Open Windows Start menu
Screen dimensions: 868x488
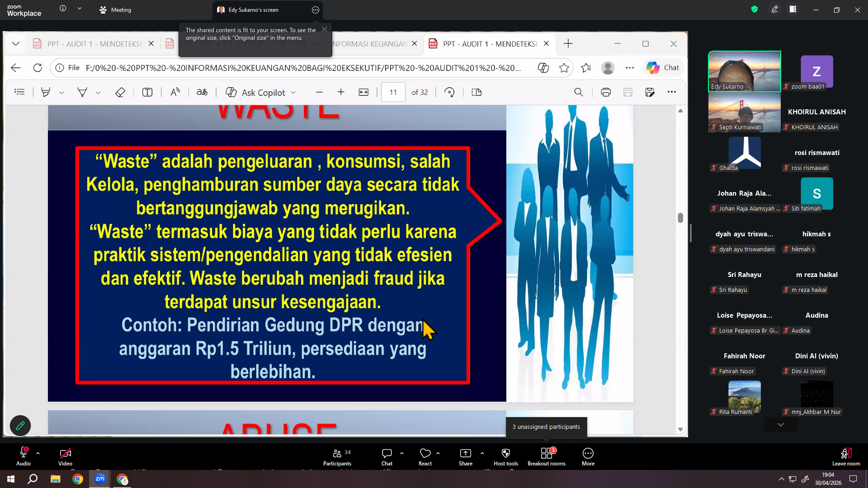11,479
